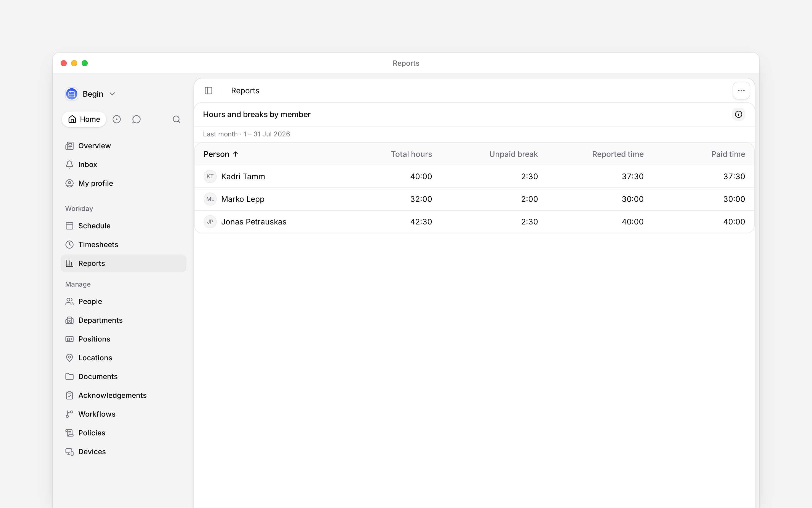Click the Reported time column header
812x508 pixels.
618,154
